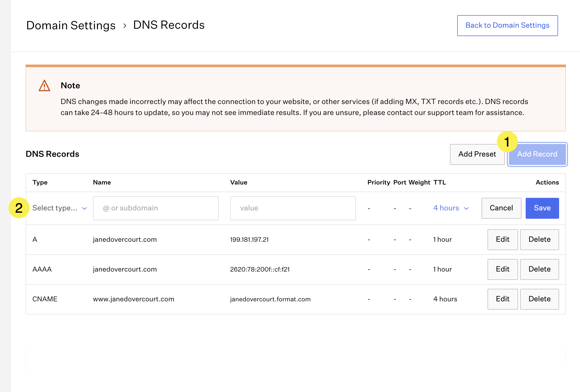Click the name www.janedovercourt.com

tap(134, 299)
